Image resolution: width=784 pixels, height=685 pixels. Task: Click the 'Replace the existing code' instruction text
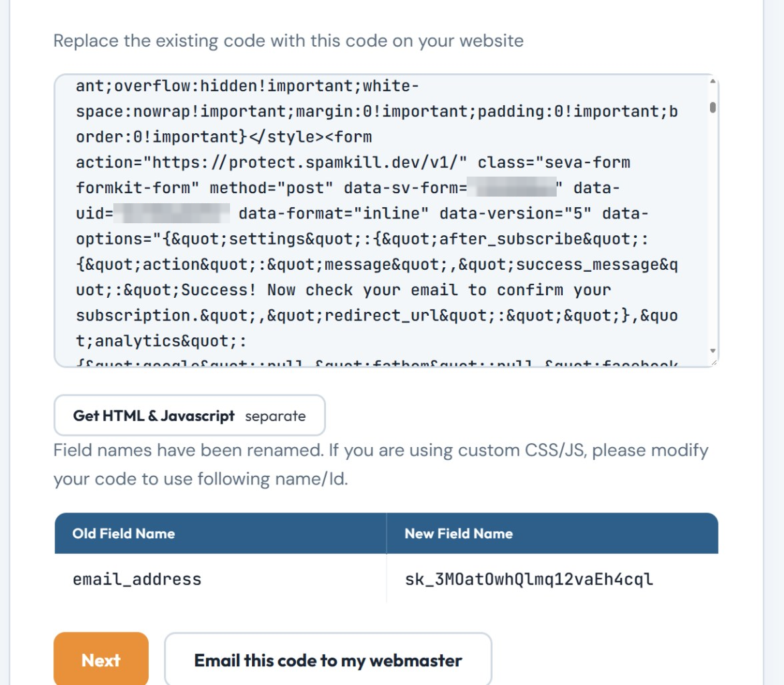tap(289, 41)
